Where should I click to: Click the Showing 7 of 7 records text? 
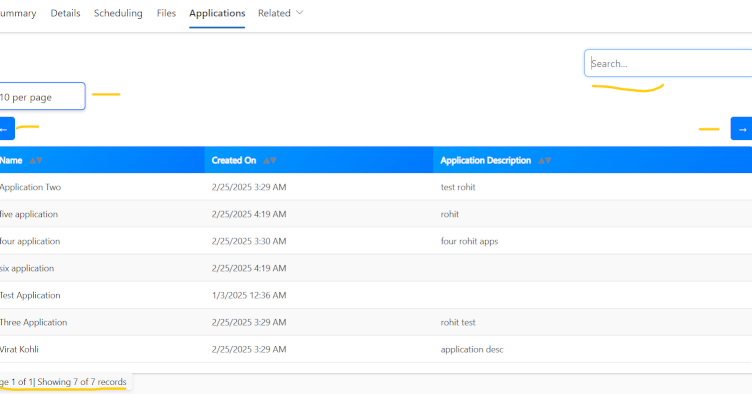[82, 382]
